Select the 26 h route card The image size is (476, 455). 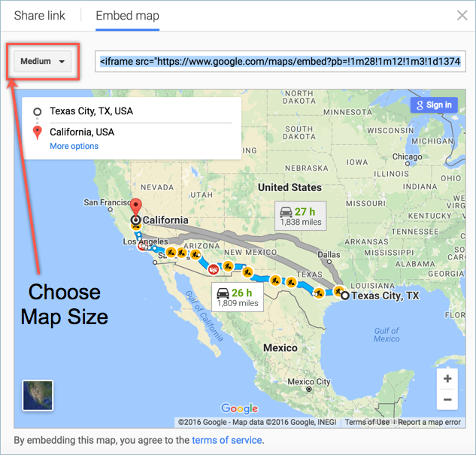tap(236, 297)
